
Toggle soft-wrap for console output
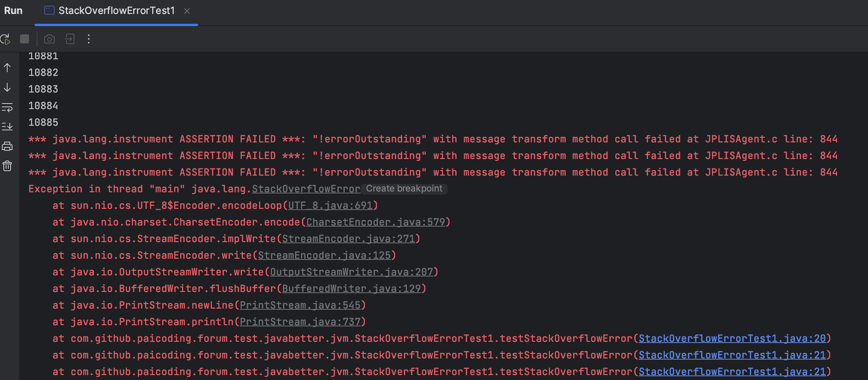coord(7,107)
